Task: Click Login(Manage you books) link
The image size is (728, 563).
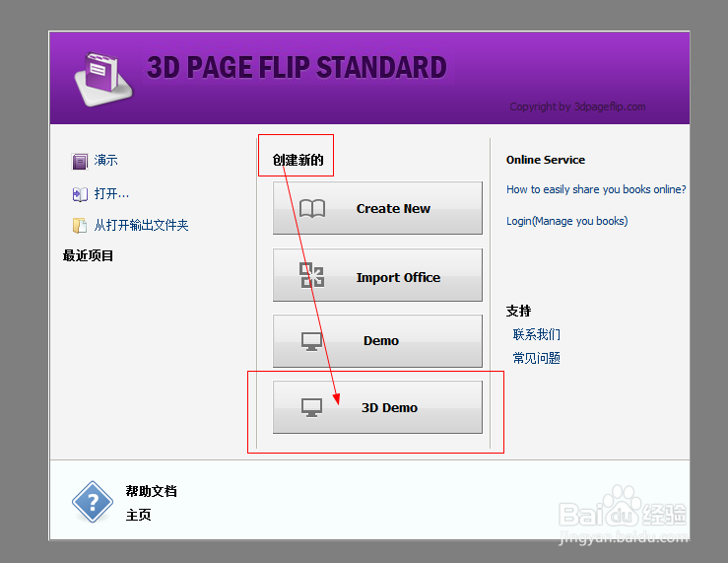Action: click(x=566, y=221)
